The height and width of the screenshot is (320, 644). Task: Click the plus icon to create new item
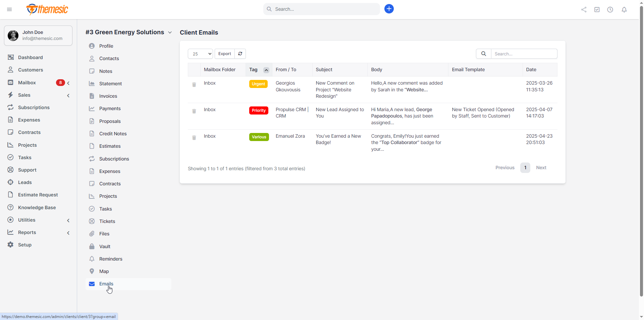click(389, 9)
